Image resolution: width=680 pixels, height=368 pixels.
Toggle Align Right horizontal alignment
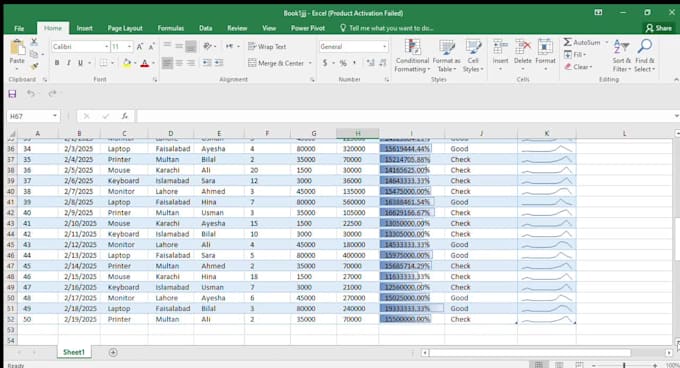(x=191, y=63)
